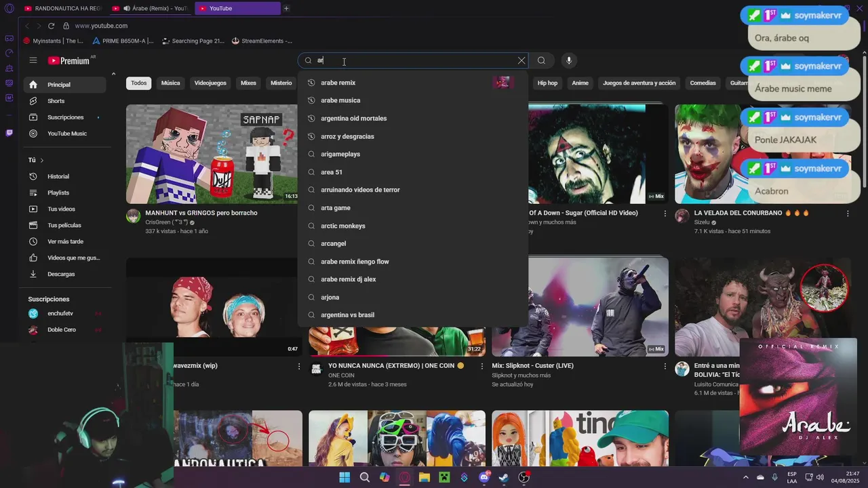Open the new tab plus button
The width and height of the screenshot is (868, 488).
coord(286,9)
